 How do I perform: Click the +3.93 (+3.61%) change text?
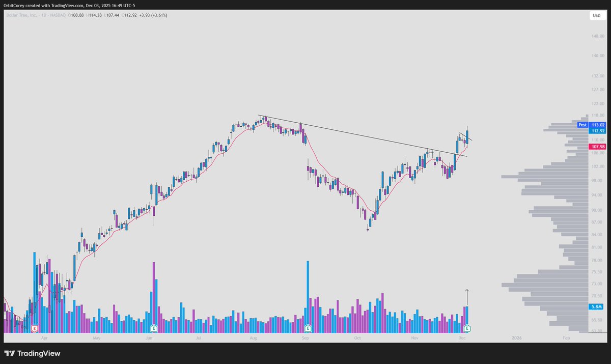153,15
